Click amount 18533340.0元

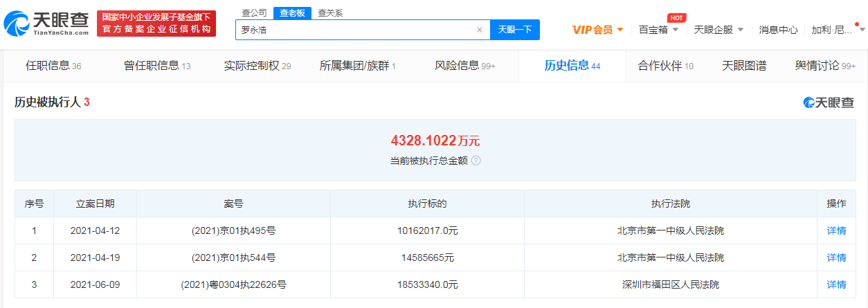pos(427,284)
